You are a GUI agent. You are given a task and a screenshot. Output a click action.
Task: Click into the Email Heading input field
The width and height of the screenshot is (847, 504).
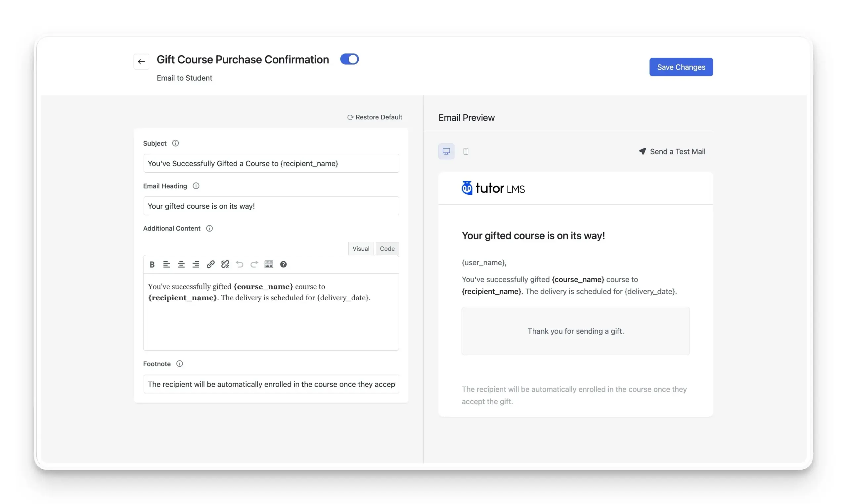[271, 206]
